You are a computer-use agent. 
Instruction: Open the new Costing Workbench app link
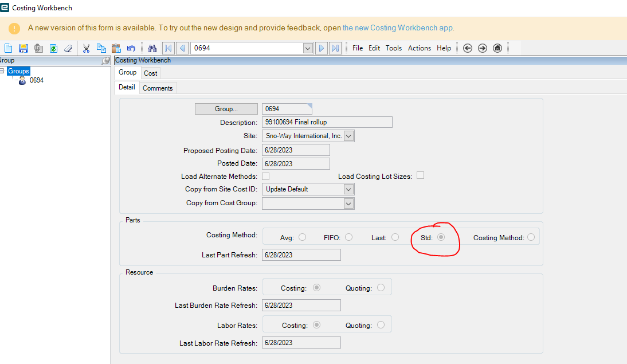(x=398, y=28)
